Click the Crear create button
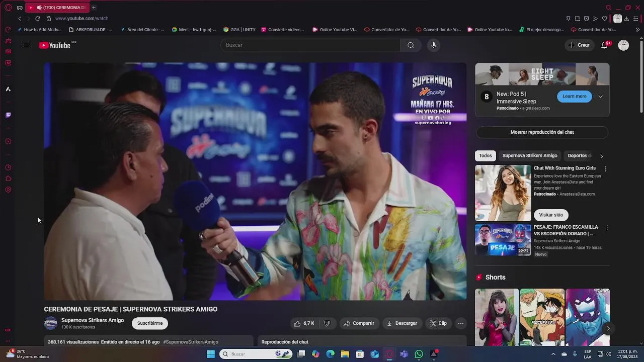The width and height of the screenshot is (644, 362). [x=579, y=45]
